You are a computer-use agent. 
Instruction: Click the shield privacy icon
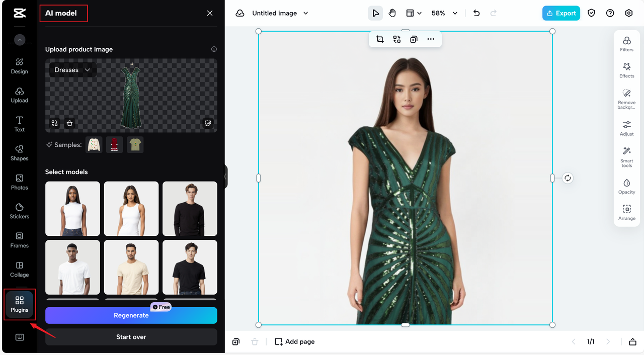[x=592, y=13]
